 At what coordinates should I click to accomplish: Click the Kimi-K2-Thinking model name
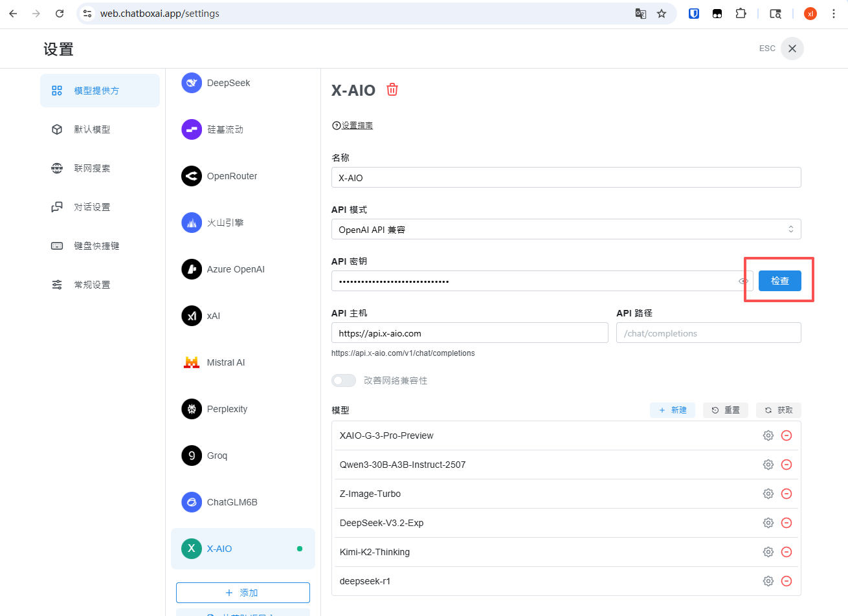click(x=375, y=552)
